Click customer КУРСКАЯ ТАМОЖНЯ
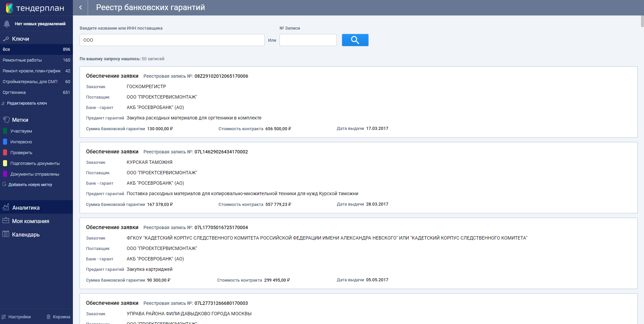644x324 pixels. point(149,162)
